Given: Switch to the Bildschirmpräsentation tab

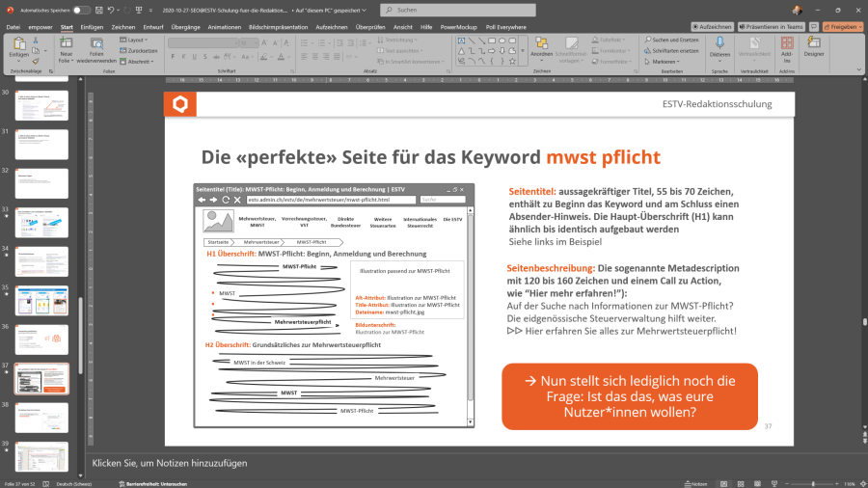Looking at the screenshot, I should pyautogui.click(x=279, y=27).
